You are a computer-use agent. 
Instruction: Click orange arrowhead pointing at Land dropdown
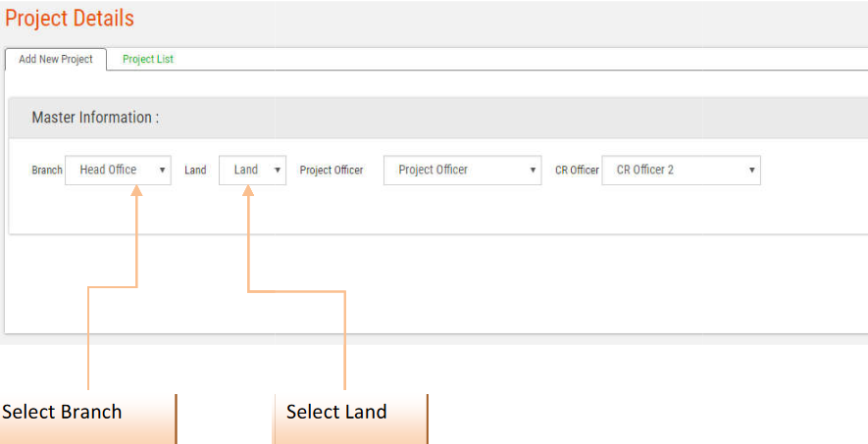(248, 194)
